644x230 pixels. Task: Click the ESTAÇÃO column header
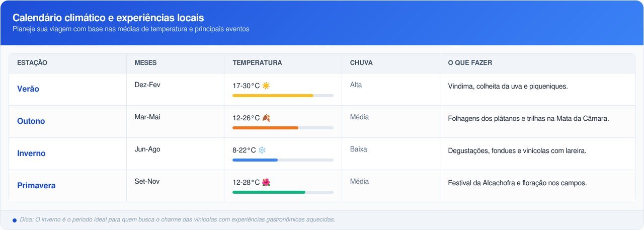coord(32,63)
